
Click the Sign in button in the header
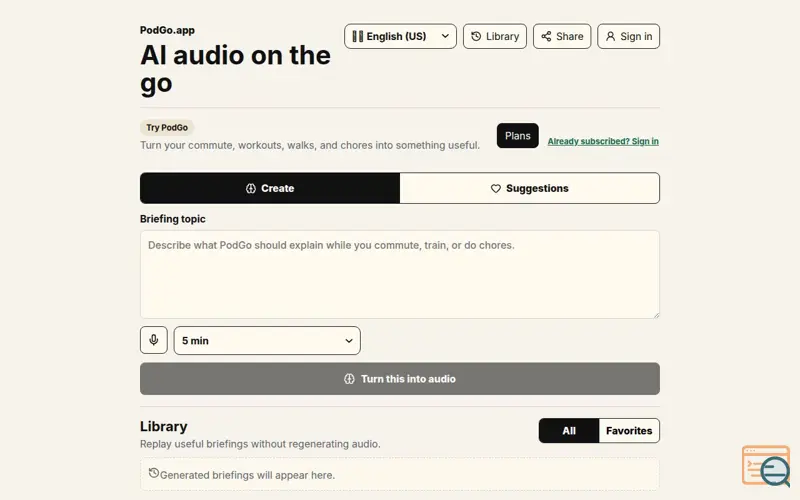pyautogui.click(x=628, y=36)
